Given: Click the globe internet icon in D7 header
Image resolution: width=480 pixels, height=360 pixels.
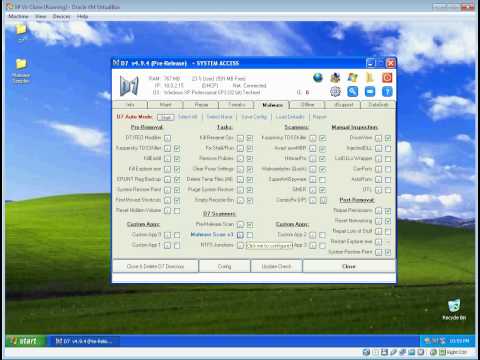Looking at the screenshot, I should [x=318, y=78].
